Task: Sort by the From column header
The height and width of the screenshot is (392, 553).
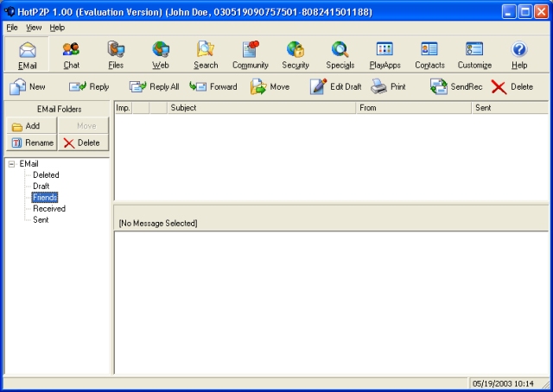Action: pos(414,108)
